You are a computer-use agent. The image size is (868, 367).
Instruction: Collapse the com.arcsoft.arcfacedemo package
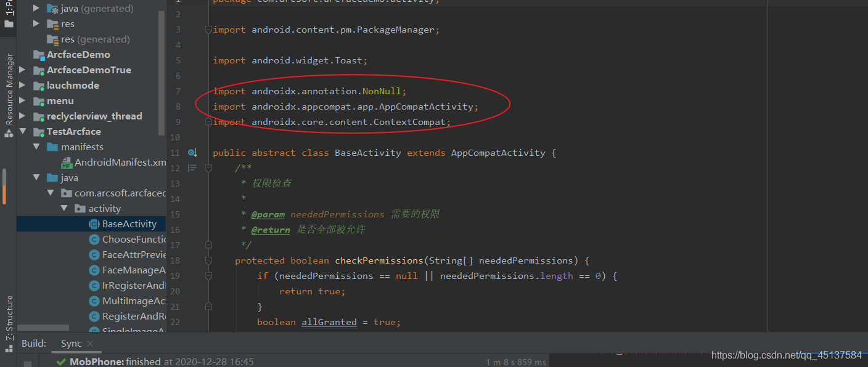pyautogui.click(x=51, y=193)
